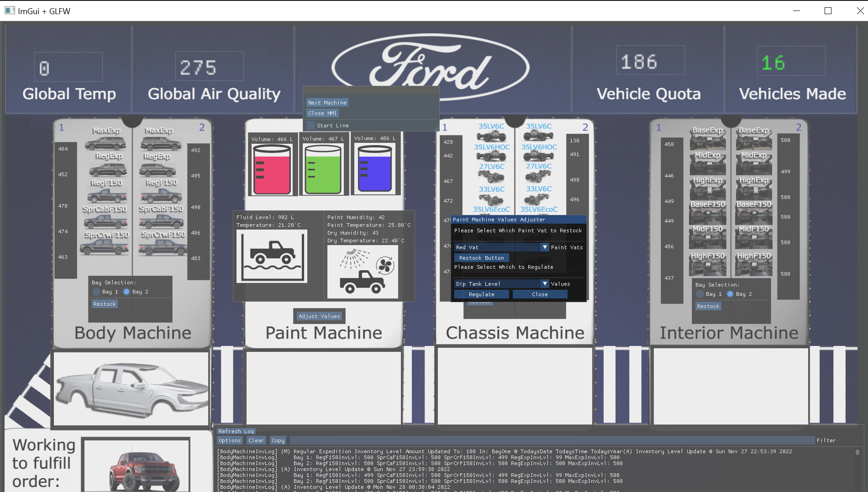Enable the Start Line checkbox
Viewport: 868px width, 492px height.
(310, 125)
